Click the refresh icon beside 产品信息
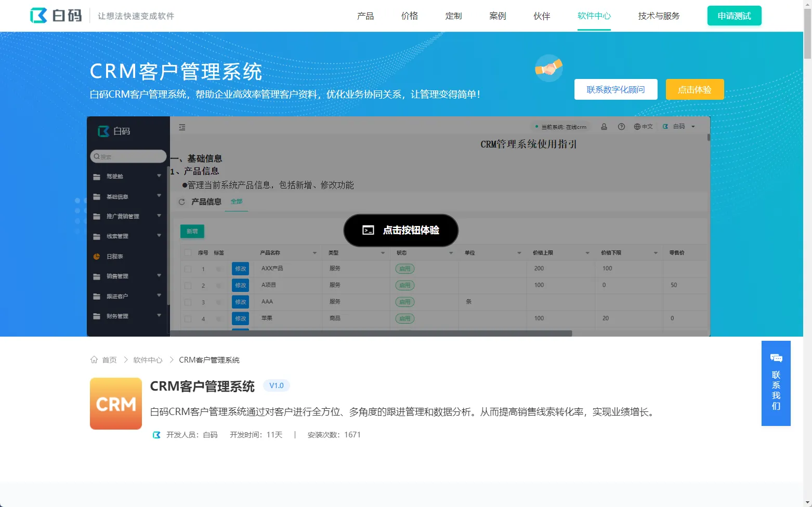The height and width of the screenshot is (507, 812). pos(181,202)
